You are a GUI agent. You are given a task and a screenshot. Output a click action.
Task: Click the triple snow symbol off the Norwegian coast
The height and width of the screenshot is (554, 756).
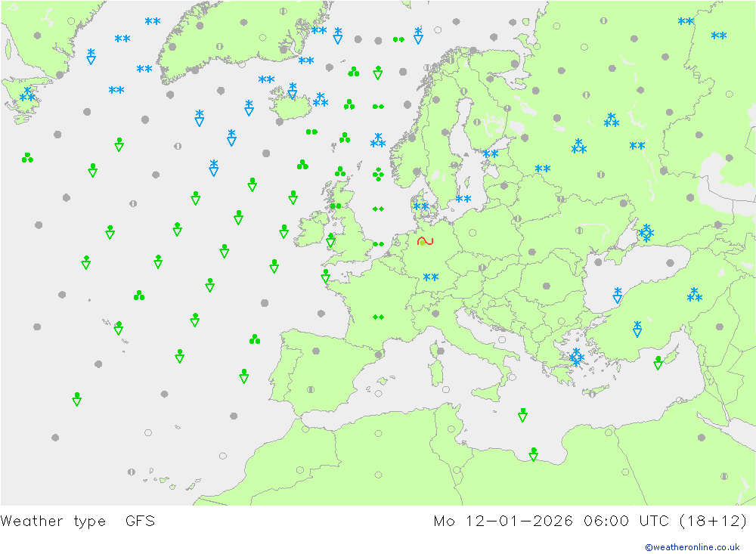click(x=378, y=141)
